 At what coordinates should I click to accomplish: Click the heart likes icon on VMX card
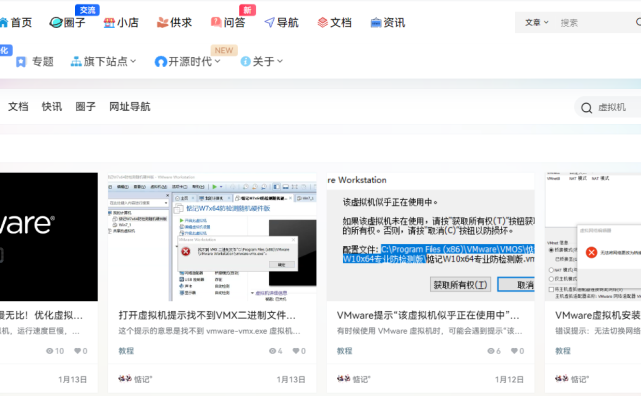296,351
